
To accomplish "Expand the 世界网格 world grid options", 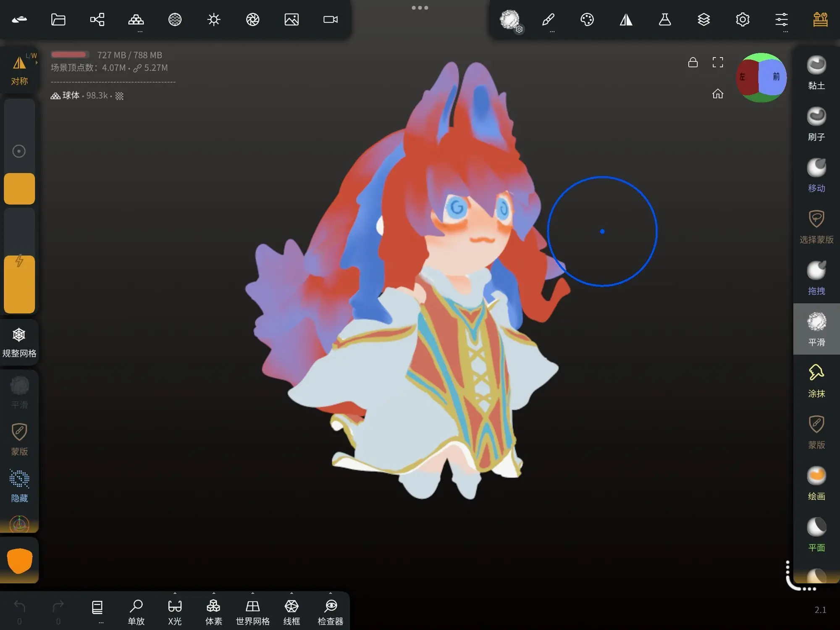I will (x=252, y=593).
